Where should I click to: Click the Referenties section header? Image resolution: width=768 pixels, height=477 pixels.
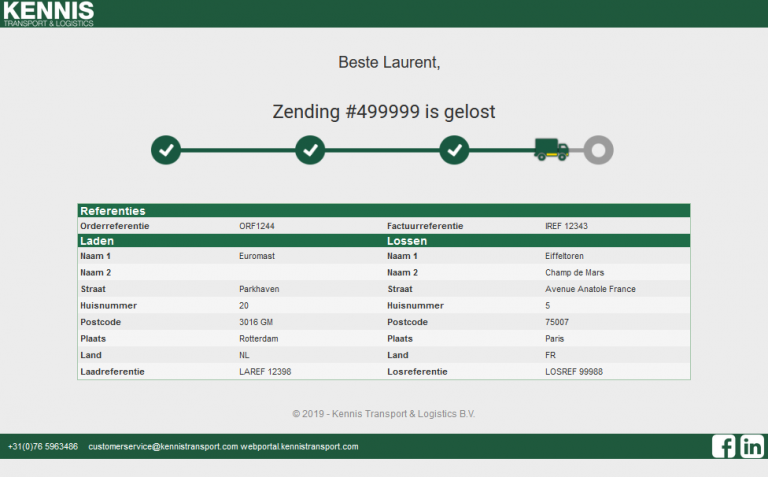(x=113, y=211)
